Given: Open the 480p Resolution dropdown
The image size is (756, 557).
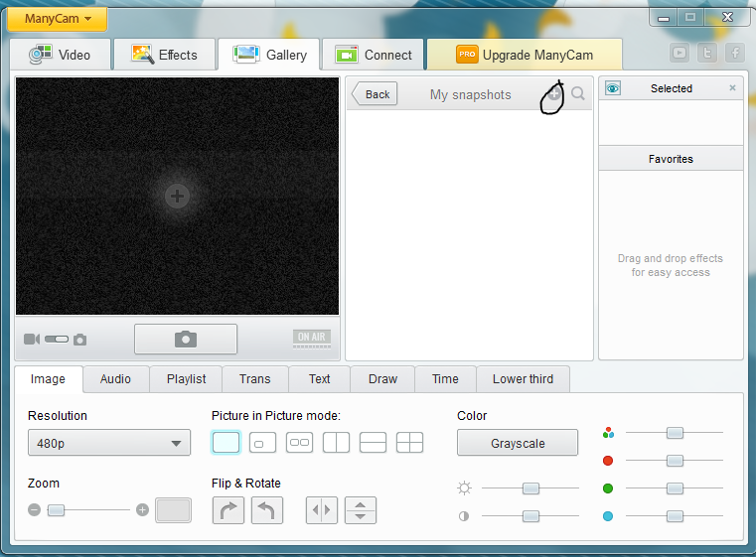Looking at the screenshot, I should 109,443.
